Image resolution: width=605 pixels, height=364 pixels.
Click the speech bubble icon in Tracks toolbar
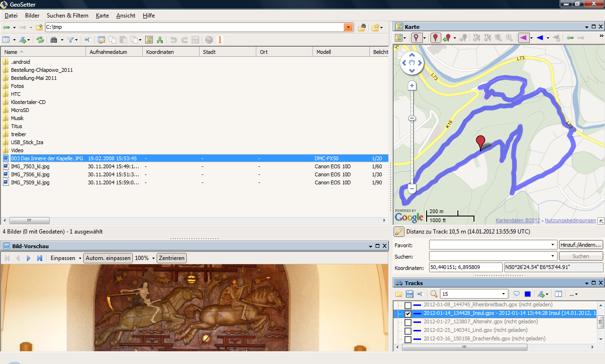tap(517, 294)
